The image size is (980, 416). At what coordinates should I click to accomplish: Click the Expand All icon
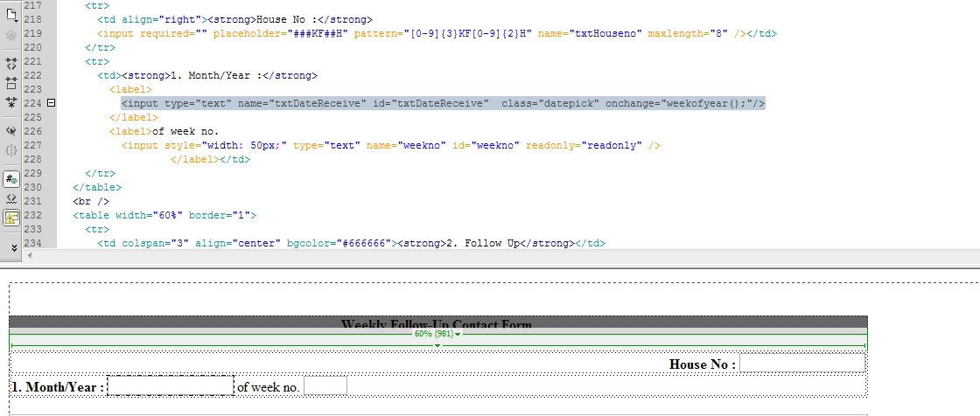coord(11,103)
